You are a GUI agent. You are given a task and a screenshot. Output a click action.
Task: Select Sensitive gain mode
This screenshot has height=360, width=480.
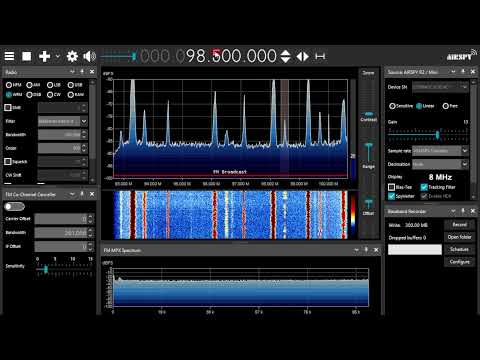[x=401, y=106]
